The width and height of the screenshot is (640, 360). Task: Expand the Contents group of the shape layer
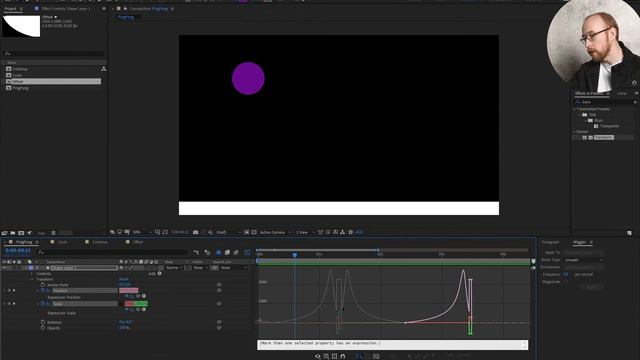33,274
